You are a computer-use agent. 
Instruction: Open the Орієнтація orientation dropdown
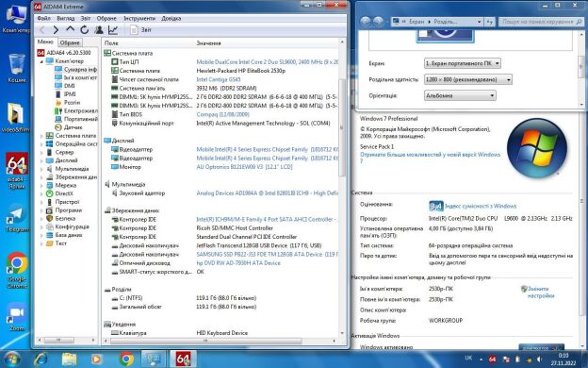click(x=460, y=95)
